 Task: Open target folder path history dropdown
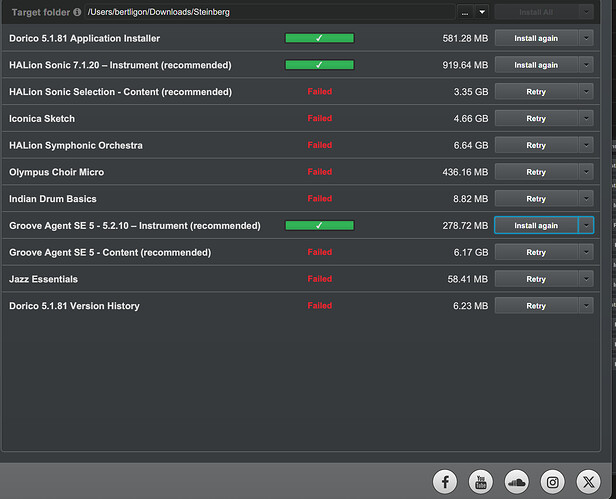point(482,12)
